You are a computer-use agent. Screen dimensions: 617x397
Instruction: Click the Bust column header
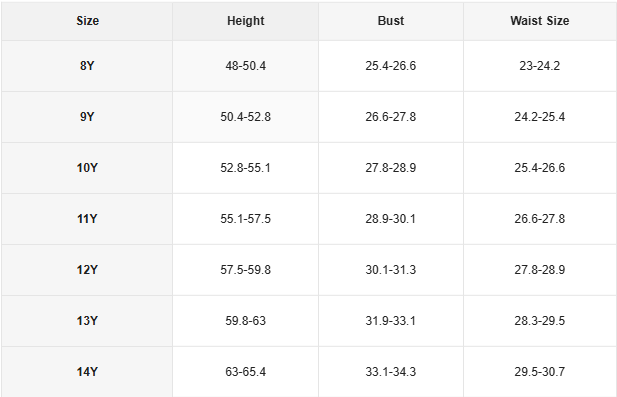(x=391, y=21)
